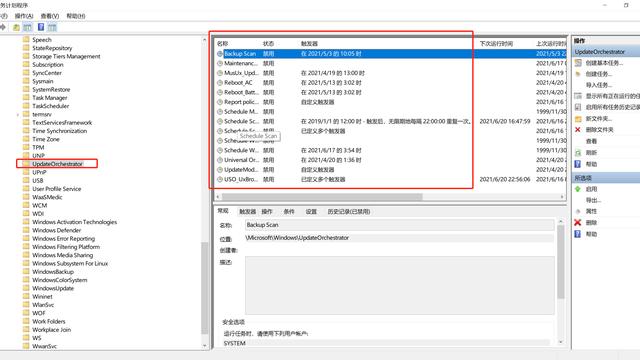
Task: Click clock icon of USO_UxBro task
Action: 220,180
